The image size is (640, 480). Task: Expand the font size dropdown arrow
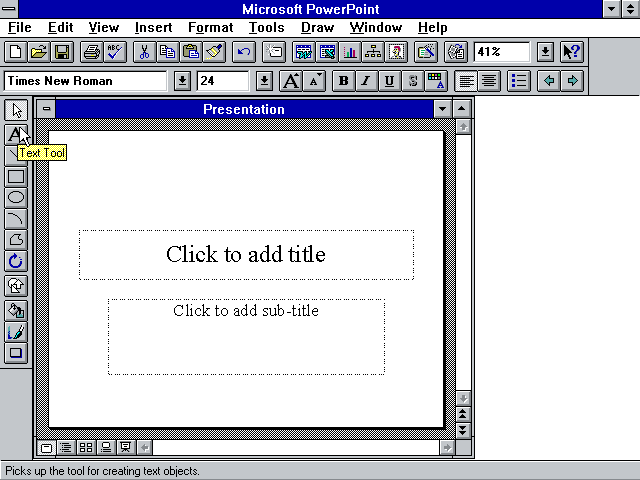tap(264, 81)
